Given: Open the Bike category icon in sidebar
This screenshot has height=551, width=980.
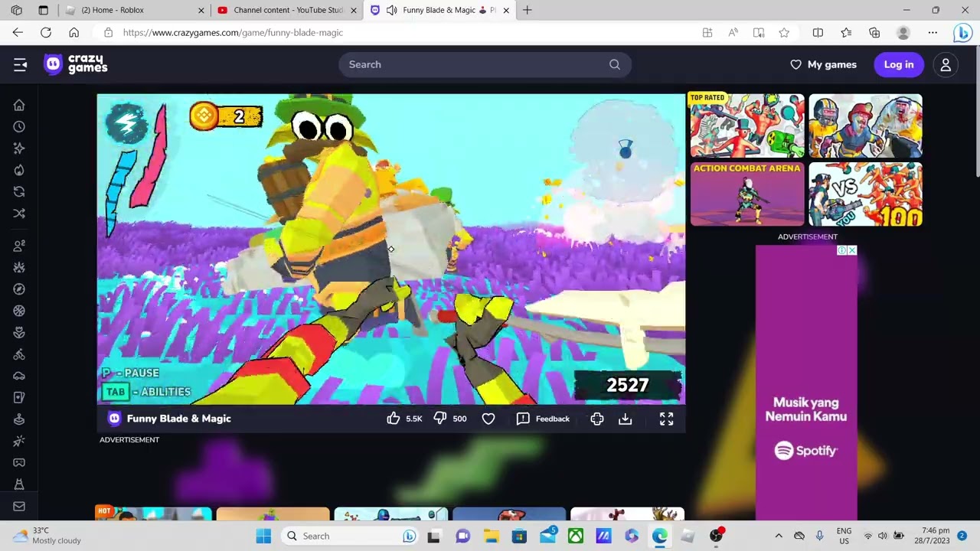Looking at the screenshot, I should (19, 354).
